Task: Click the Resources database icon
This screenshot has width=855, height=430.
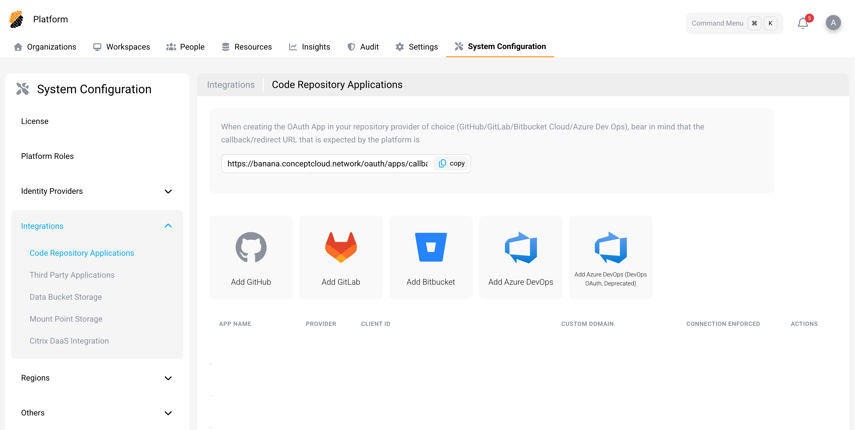Action: pos(225,47)
